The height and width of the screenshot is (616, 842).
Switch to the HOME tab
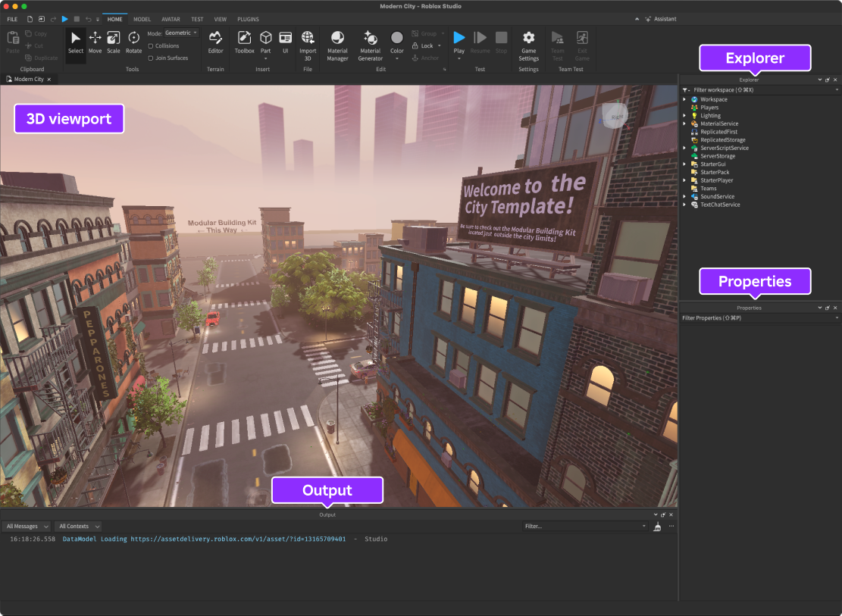point(114,19)
